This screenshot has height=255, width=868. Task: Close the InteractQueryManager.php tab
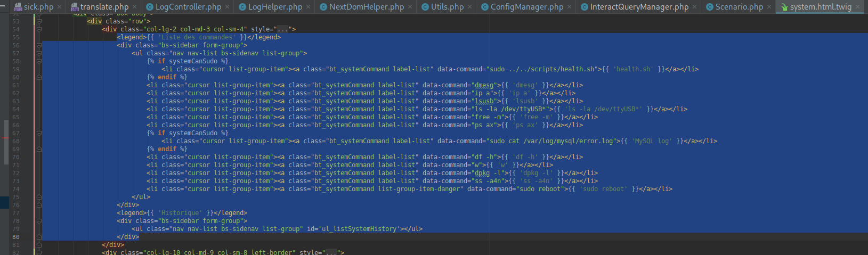694,7
